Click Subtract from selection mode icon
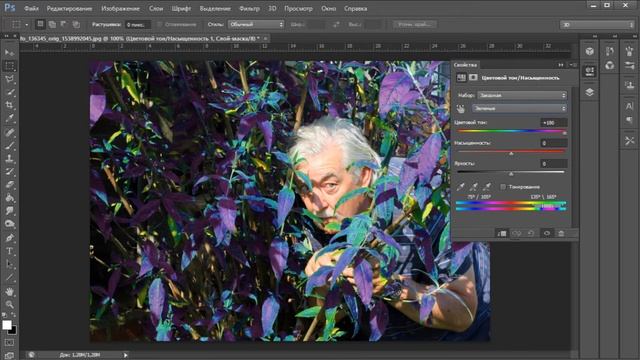Viewport: 640px width, 360px height. point(64,24)
